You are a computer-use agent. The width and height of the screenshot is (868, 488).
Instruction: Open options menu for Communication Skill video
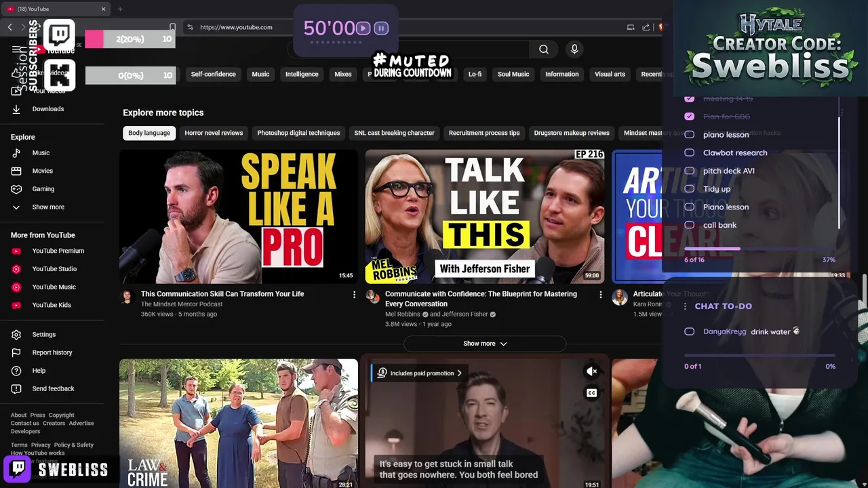[x=354, y=294]
